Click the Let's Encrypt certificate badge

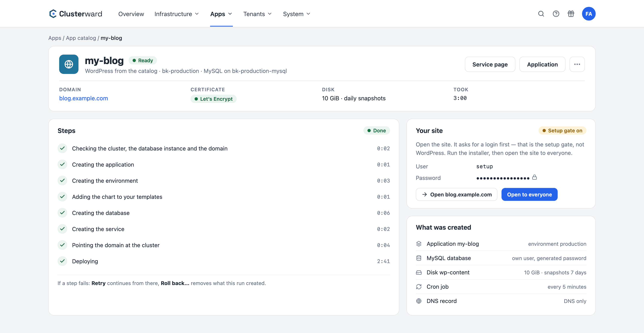[x=214, y=99]
